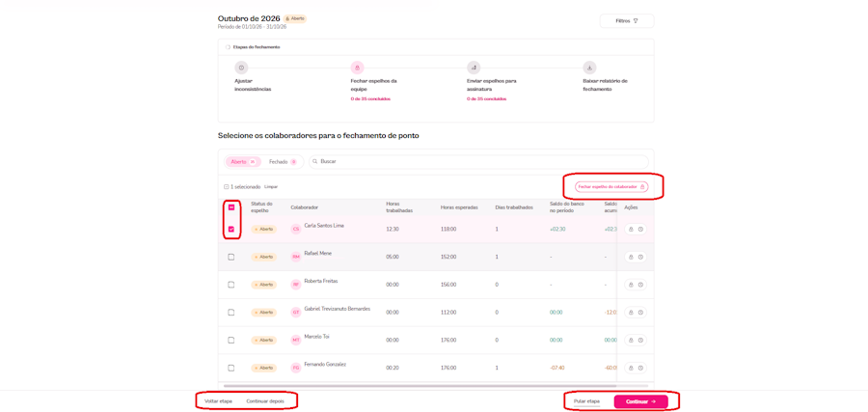The image size is (868, 412).
Task: Click the Pular etapa link
Action: [x=586, y=401]
